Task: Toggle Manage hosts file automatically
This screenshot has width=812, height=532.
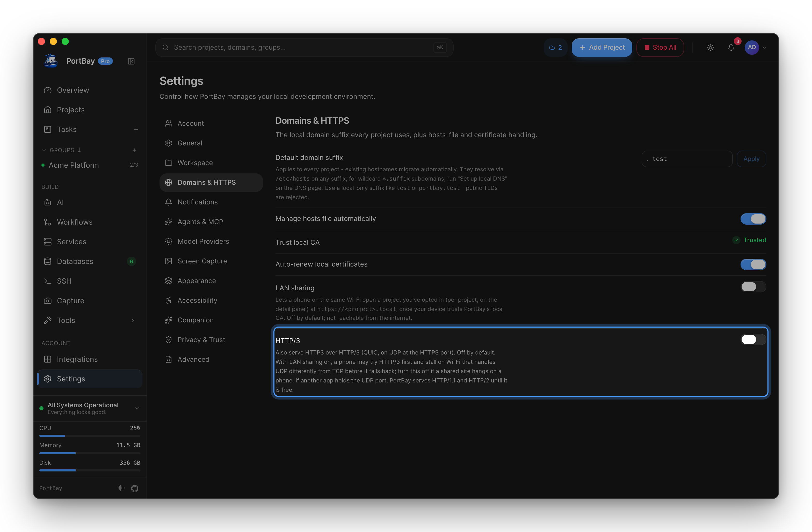Action: 753,219
